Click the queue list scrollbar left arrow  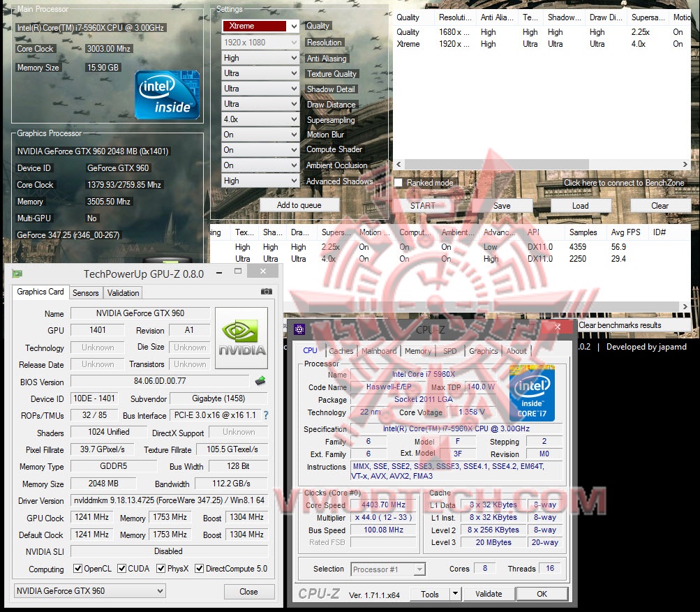click(x=399, y=164)
